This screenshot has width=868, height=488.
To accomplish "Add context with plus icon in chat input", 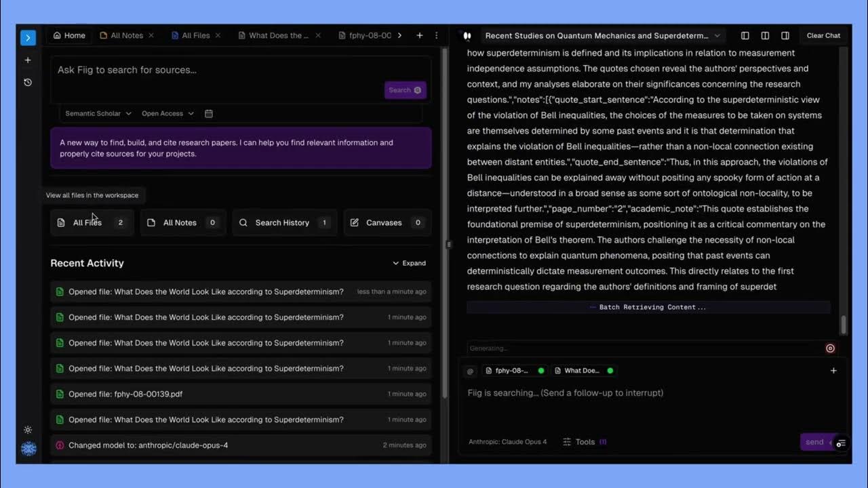I will click(x=833, y=371).
